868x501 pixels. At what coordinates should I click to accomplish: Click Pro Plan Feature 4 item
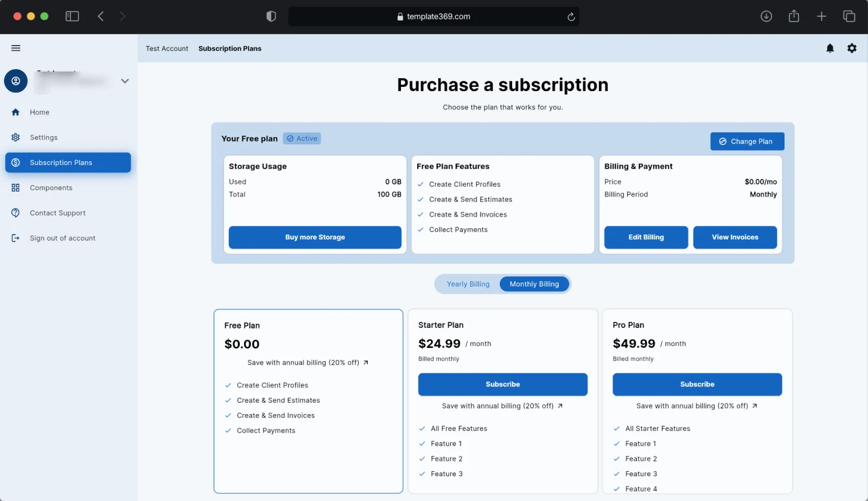[x=641, y=489]
